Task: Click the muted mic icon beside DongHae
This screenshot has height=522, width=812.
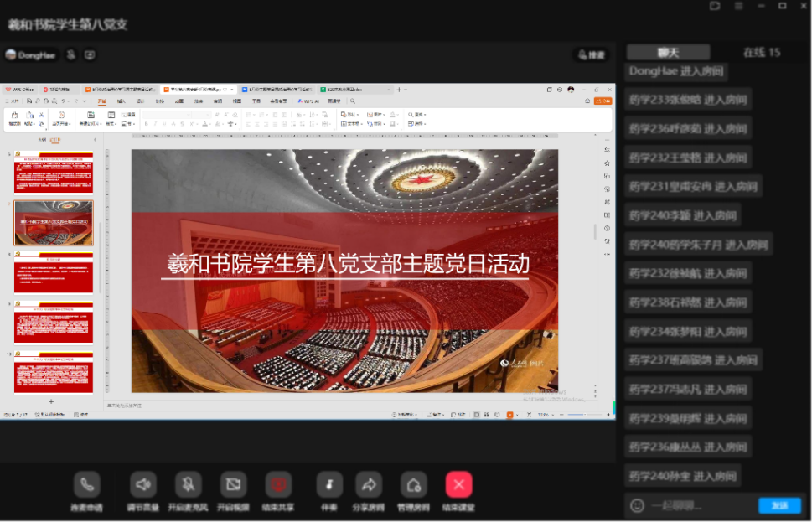Action: [x=71, y=54]
